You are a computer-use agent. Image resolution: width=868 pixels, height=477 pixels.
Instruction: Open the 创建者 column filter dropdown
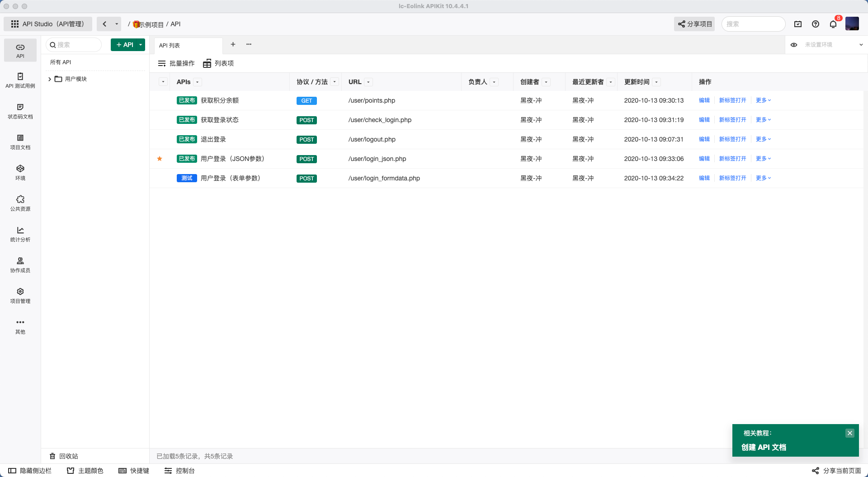546,82
